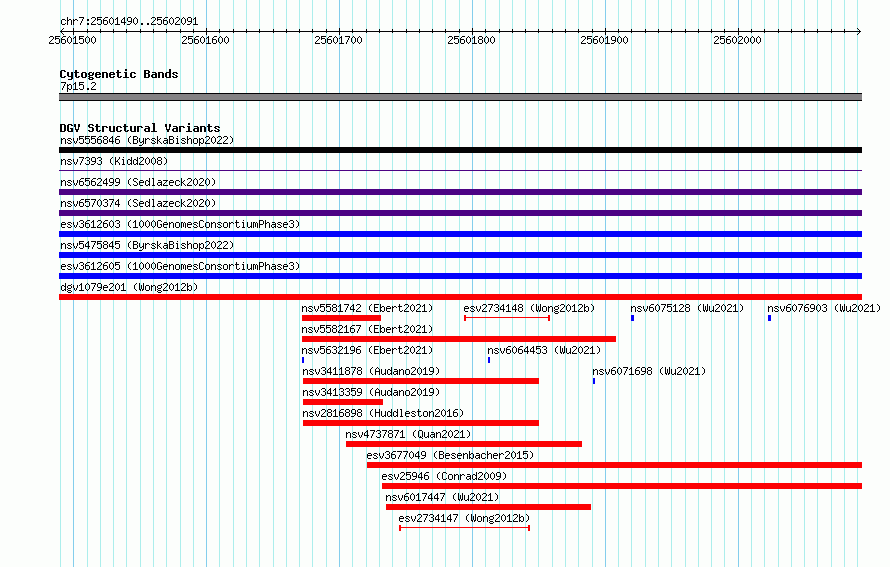The width and height of the screenshot is (890, 567).
Task: Click the dgv1079e201 (Wong2012b) label
Action: tap(129, 287)
